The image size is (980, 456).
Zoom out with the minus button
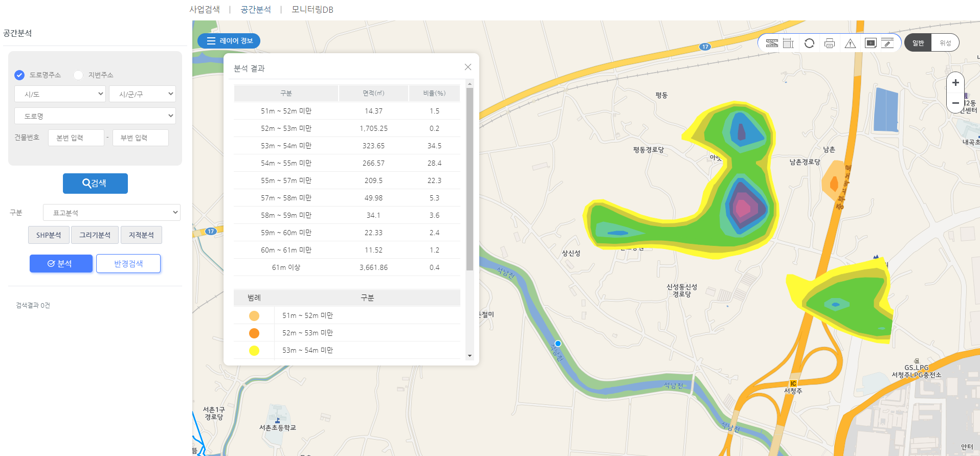[x=955, y=103]
